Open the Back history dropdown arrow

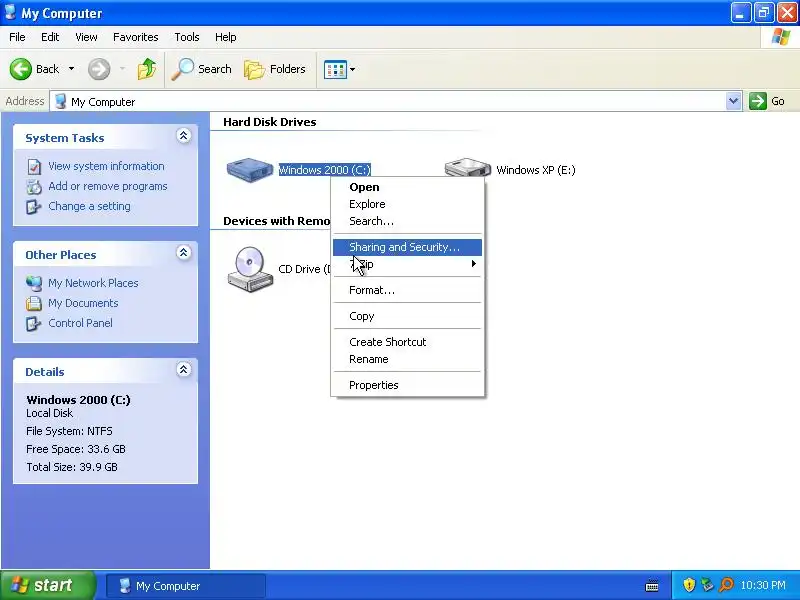tap(71, 69)
